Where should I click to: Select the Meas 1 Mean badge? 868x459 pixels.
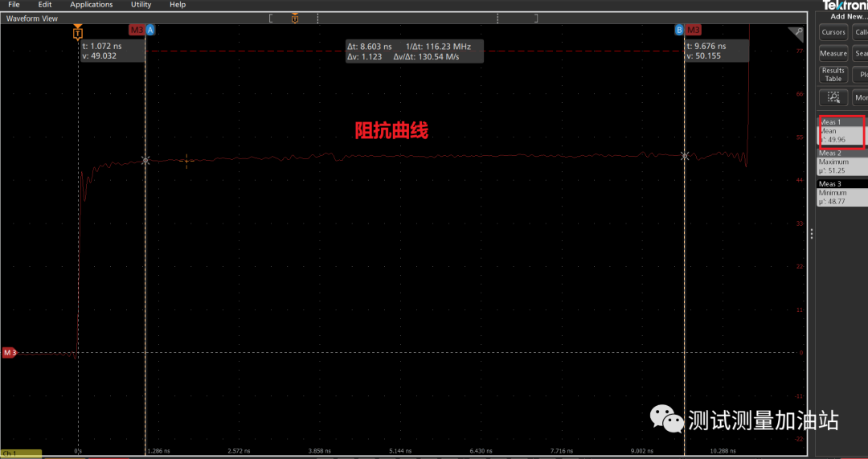click(x=842, y=131)
